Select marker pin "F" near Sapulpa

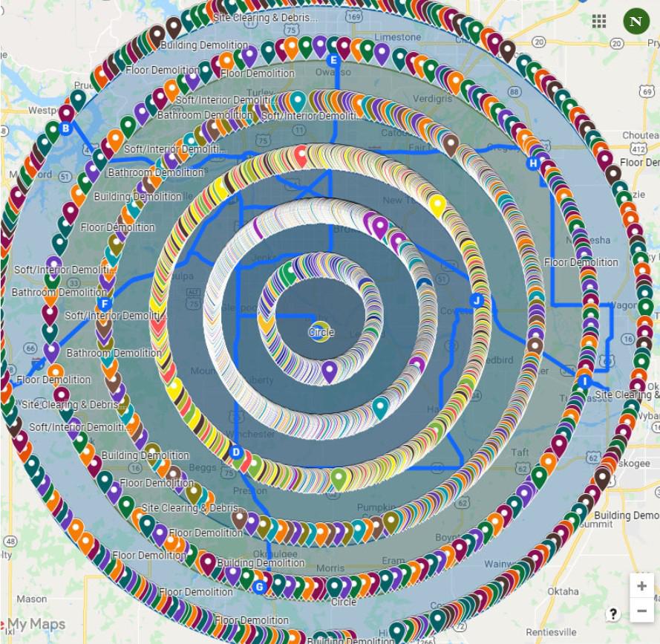click(x=105, y=303)
